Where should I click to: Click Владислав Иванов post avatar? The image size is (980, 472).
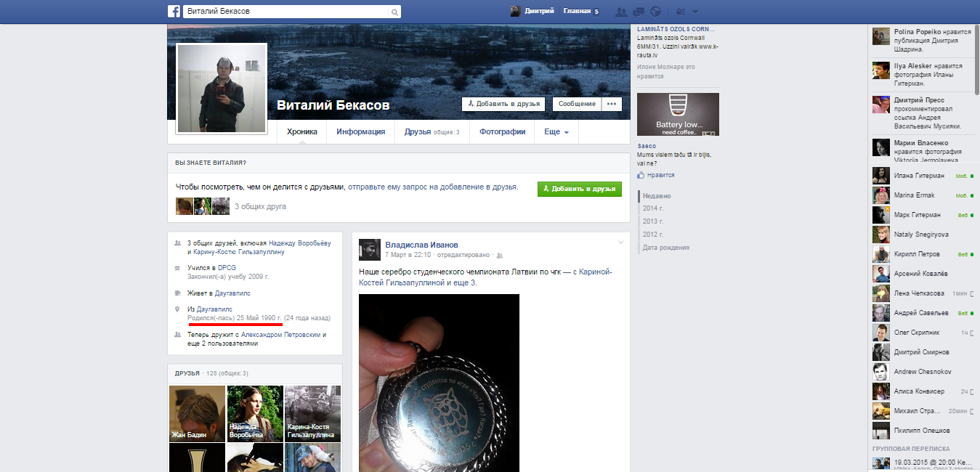pos(370,249)
